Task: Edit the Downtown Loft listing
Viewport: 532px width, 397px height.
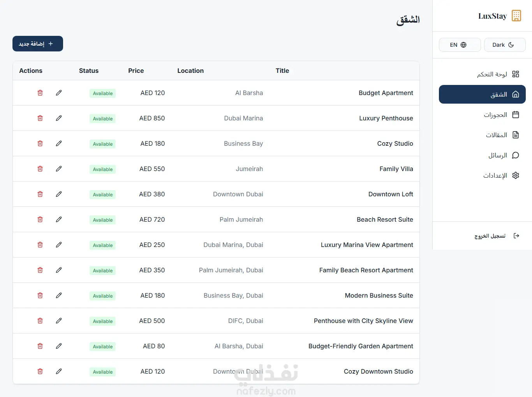Action: pos(59,194)
